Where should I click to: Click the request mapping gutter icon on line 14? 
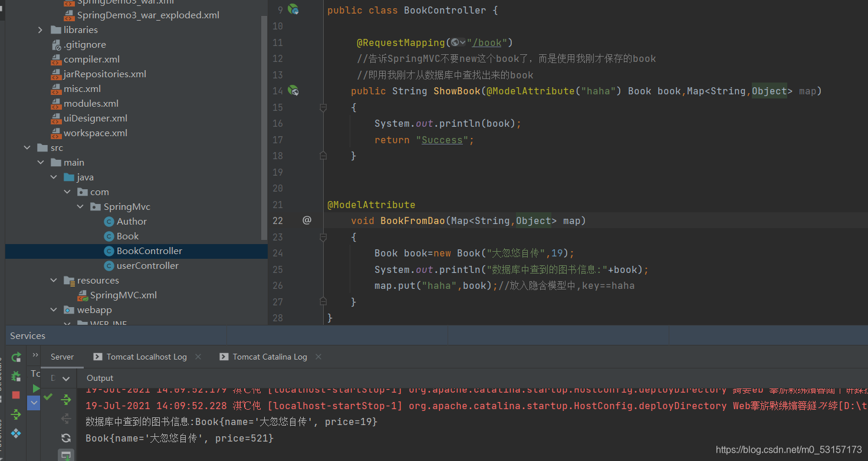[x=293, y=90]
